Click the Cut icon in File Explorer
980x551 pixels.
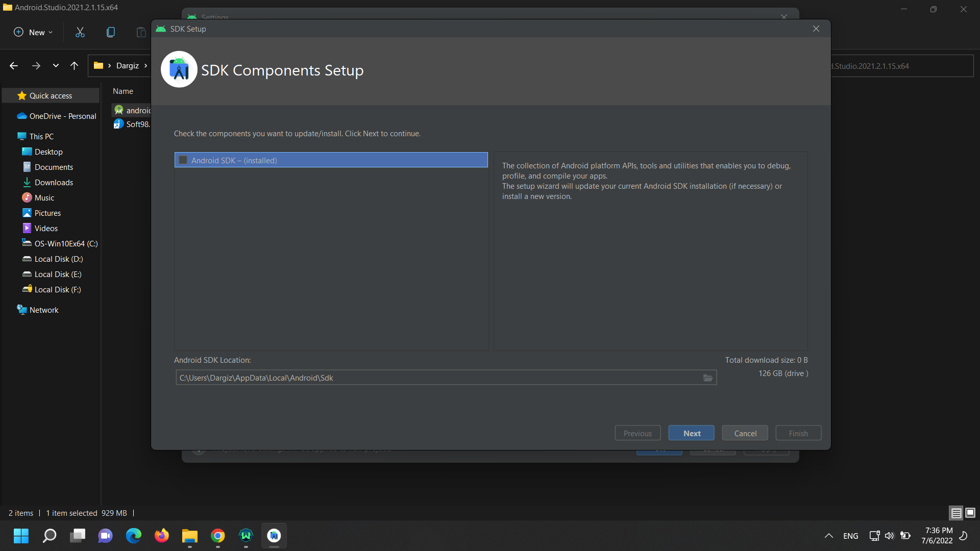[80, 32]
